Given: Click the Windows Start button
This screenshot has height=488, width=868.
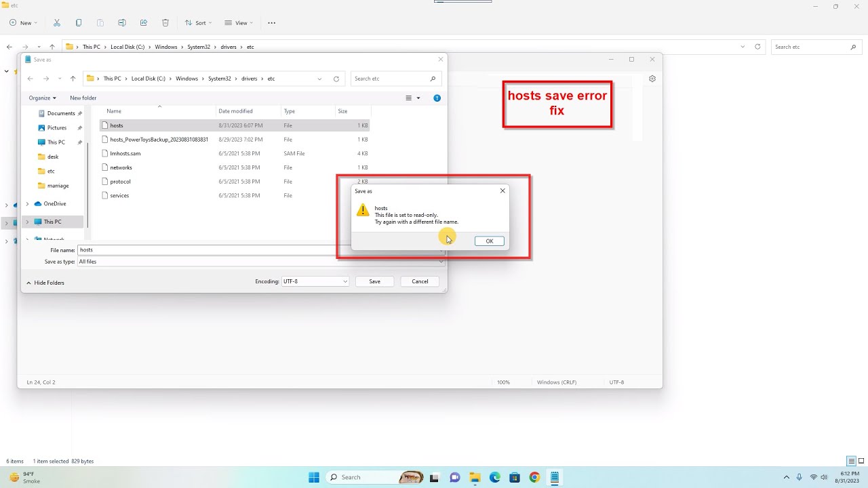Looking at the screenshot, I should coord(314,477).
